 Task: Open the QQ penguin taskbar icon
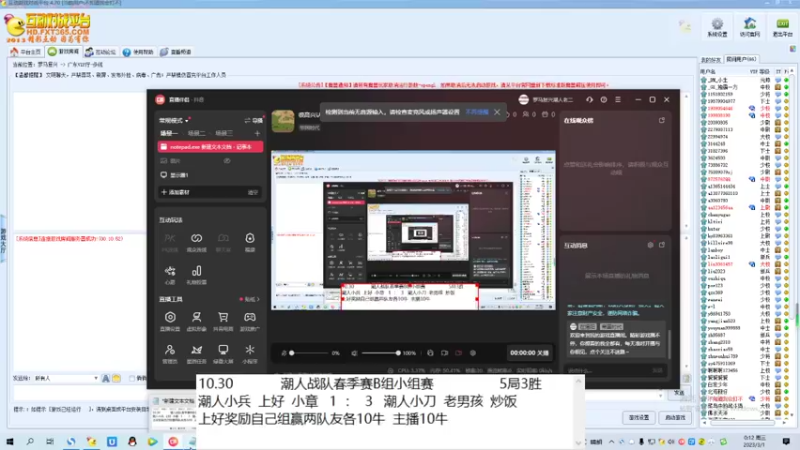click(132, 442)
